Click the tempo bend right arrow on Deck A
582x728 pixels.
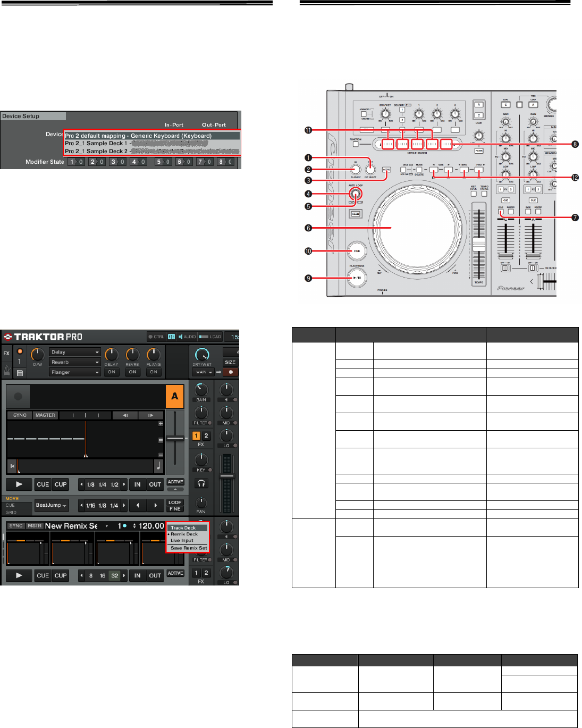pos(151,415)
